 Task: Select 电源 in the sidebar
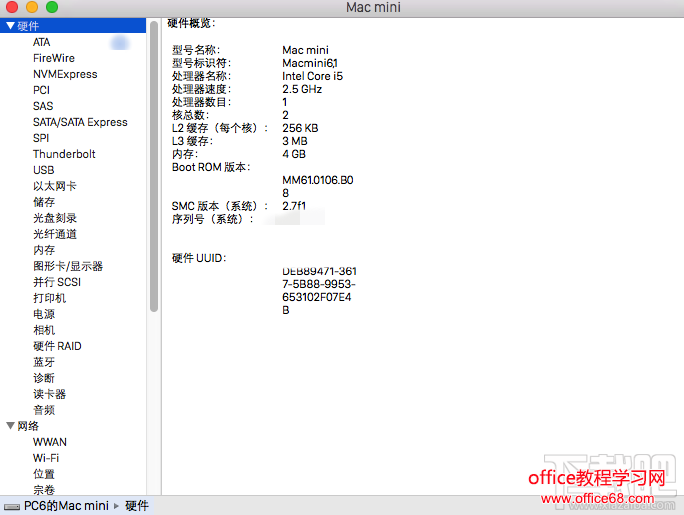click(44, 314)
